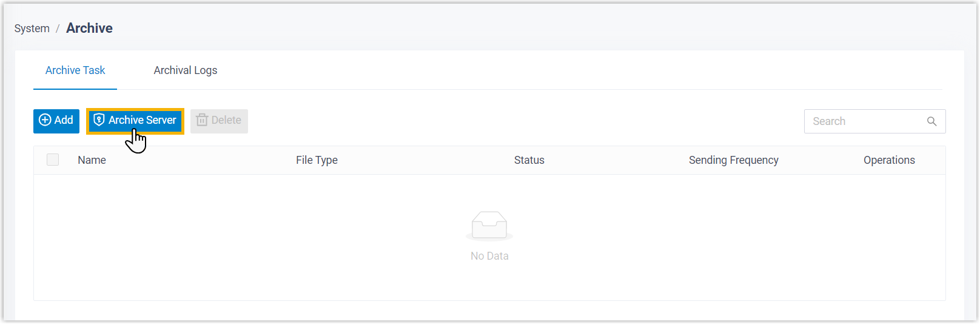Click the File Type column header
This screenshot has width=980, height=324.
point(317,160)
